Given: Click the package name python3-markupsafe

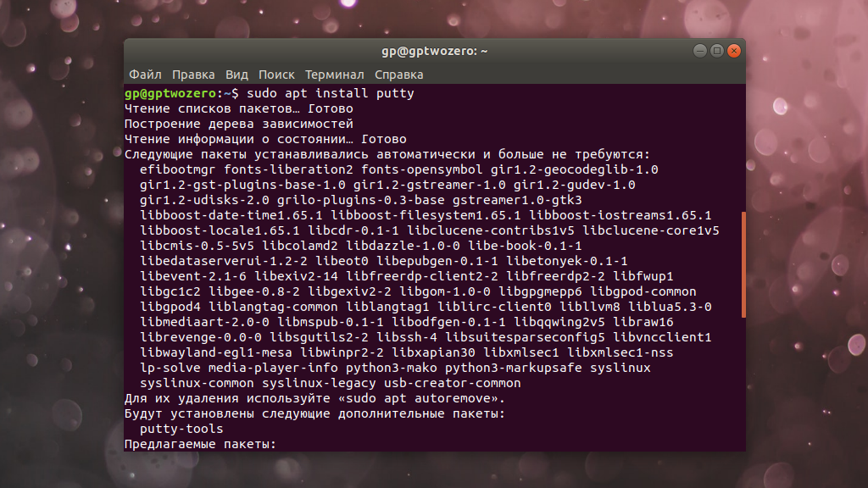Looking at the screenshot, I should coord(514,368).
